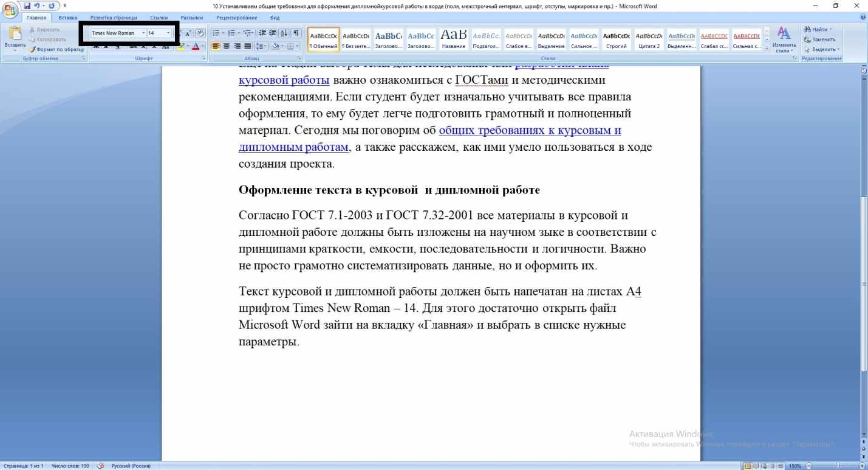The height and width of the screenshot is (470, 868).
Task: Apply Строгий style
Action: click(617, 40)
